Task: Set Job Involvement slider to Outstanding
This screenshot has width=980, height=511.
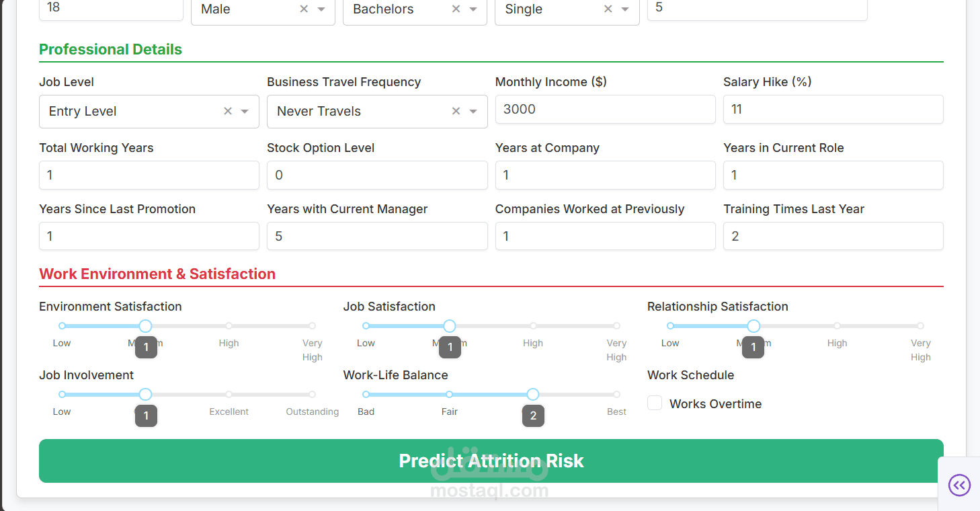Action: 312,395
